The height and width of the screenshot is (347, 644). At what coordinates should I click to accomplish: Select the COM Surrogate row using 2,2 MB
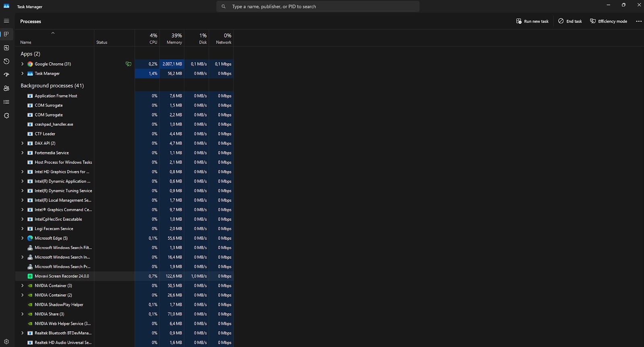[124, 115]
